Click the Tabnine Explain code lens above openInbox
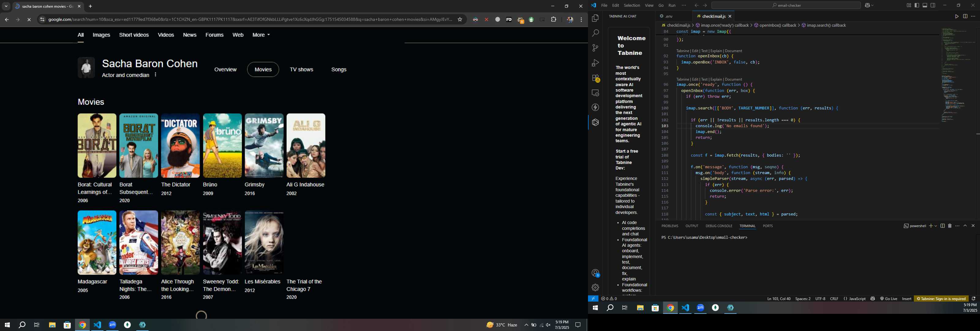 716,51
